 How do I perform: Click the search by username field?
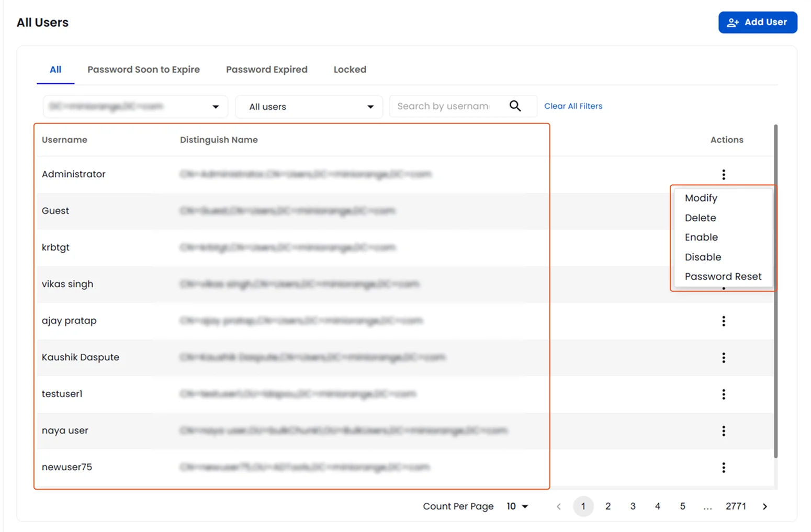point(447,106)
